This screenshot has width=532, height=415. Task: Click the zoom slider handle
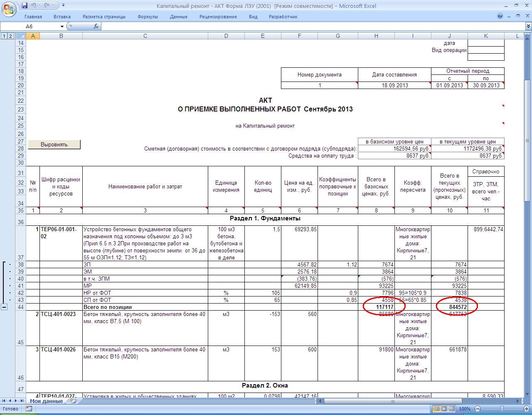tap(502, 409)
